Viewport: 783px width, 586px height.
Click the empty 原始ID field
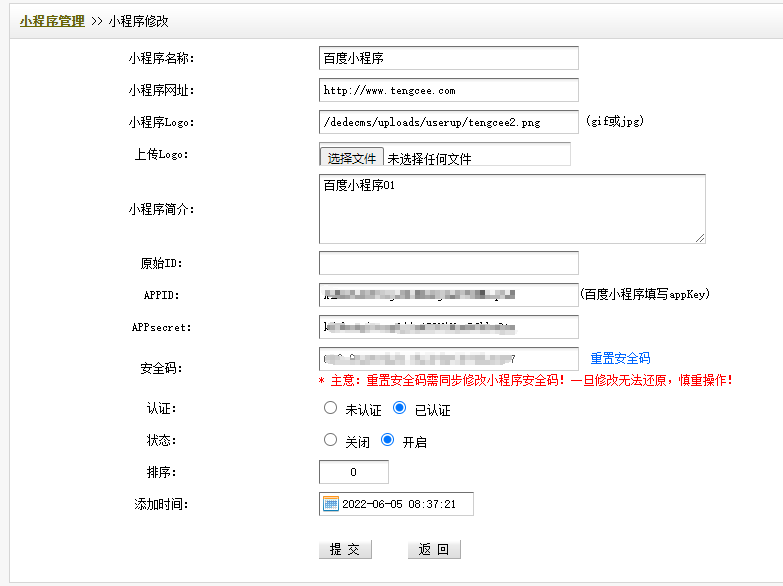pyautogui.click(x=448, y=263)
